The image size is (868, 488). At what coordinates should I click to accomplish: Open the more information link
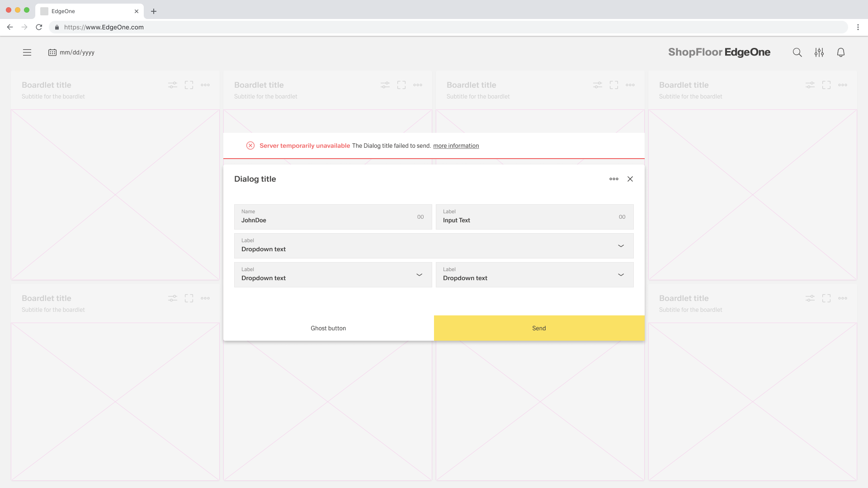456,145
